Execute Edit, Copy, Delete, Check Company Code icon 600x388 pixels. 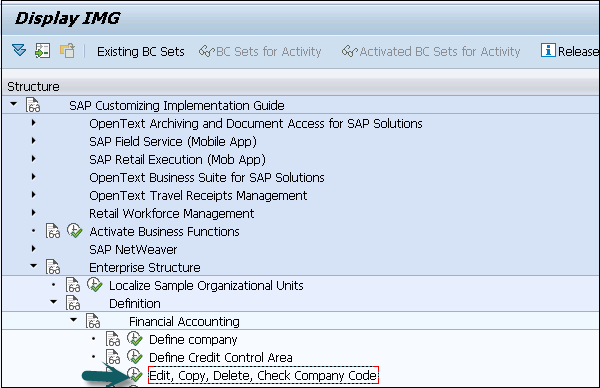point(134,375)
